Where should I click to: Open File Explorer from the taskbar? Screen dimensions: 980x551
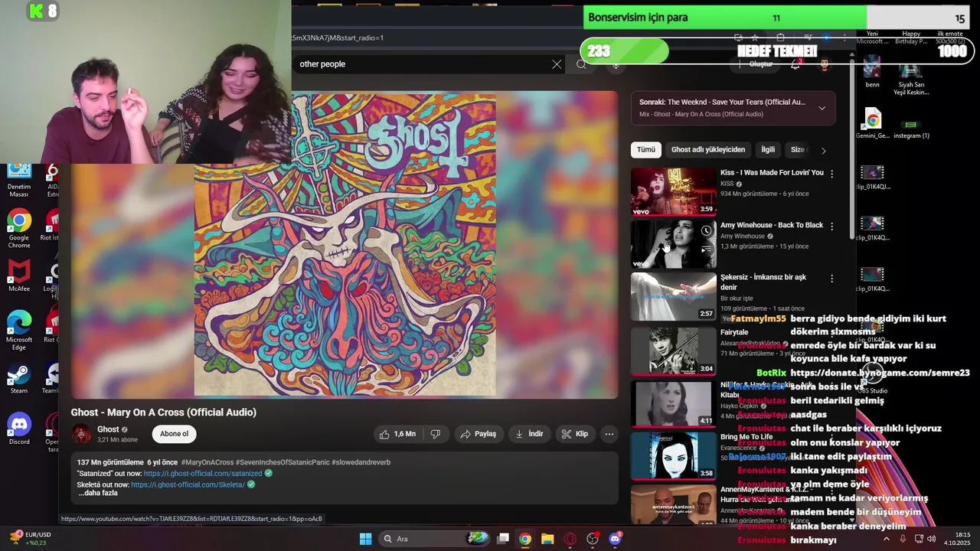point(547,539)
